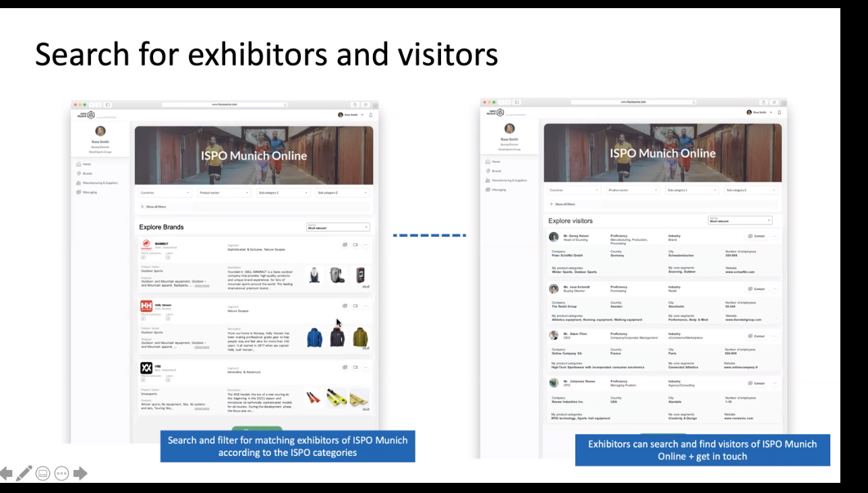Click video call icon on MAMMUT card
The width and height of the screenshot is (868, 493).
355,245
